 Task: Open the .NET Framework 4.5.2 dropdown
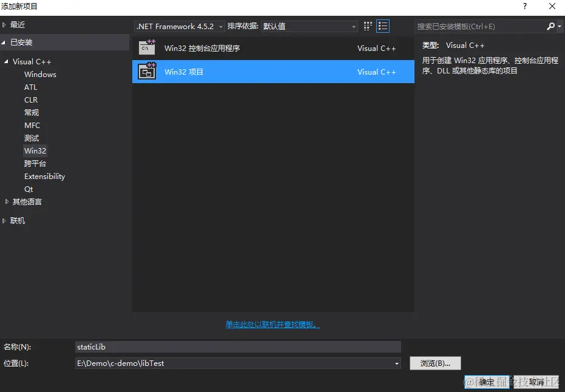click(180, 26)
